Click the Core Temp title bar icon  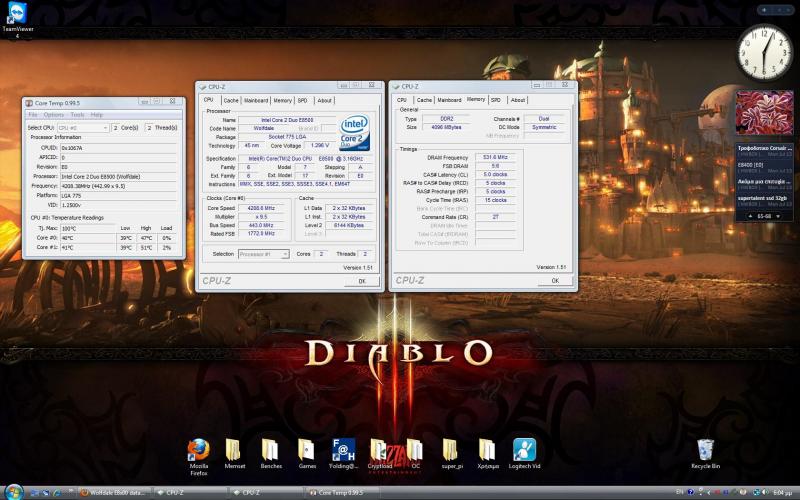coord(29,103)
